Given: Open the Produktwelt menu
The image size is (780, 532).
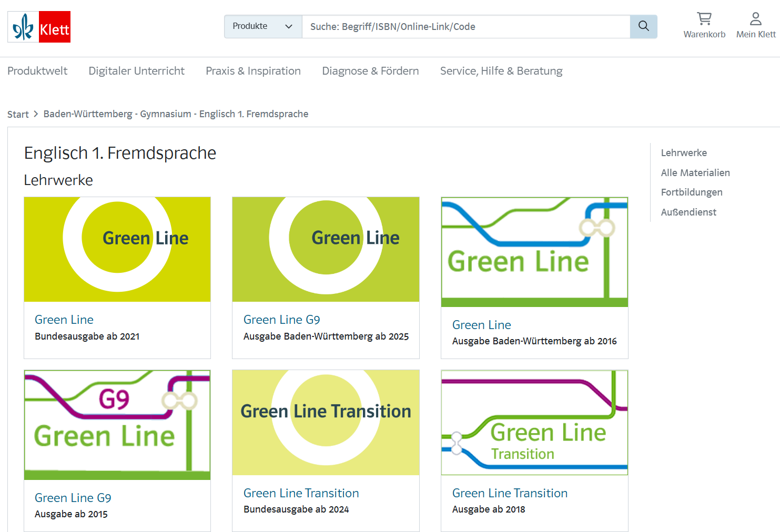Looking at the screenshot, I should pos(37,71).
